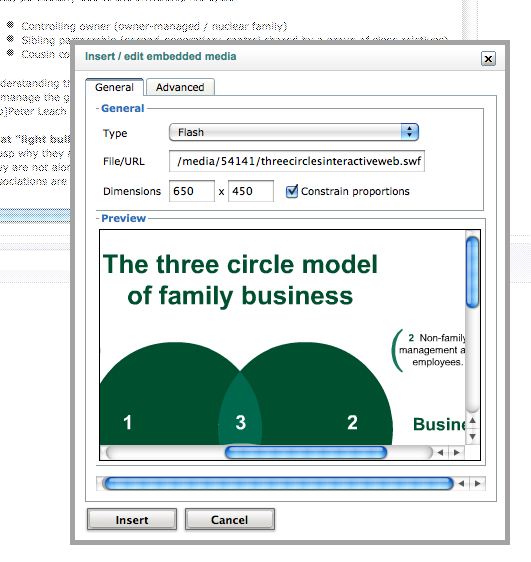Click the width field showing 650

(192, 191)
